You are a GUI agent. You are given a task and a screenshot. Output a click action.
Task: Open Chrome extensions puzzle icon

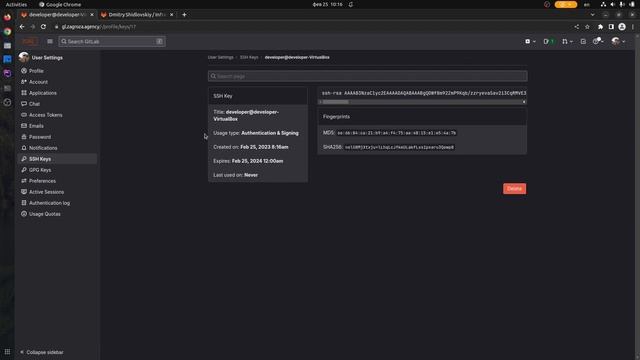pos(600,27)
